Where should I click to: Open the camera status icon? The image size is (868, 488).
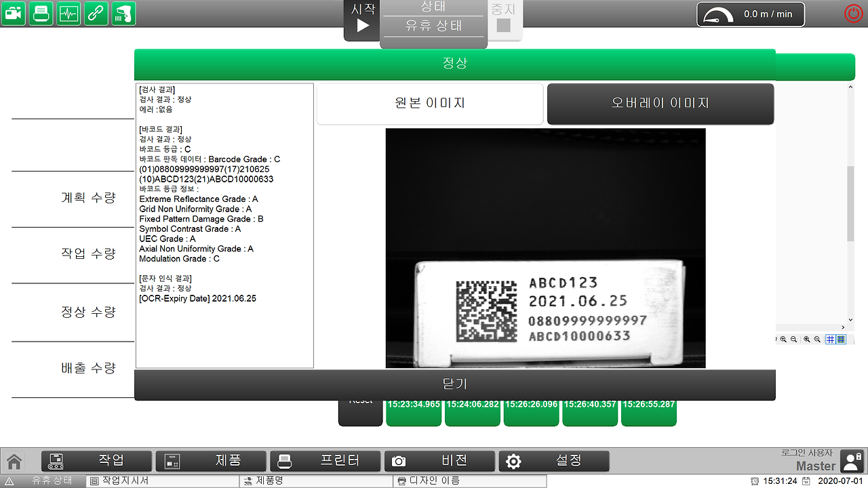13,14
